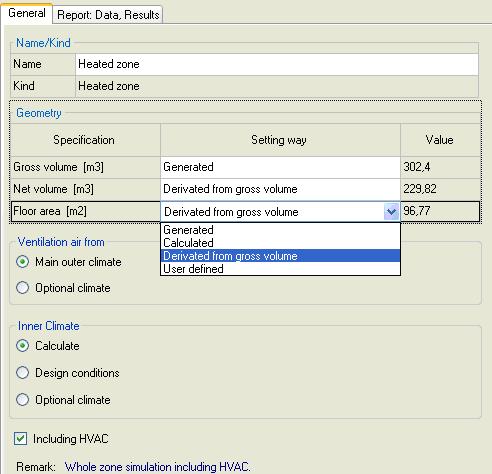This screenshot has width=492, height=474.
Task: Open the Report: Data, Results tab
Action: click(108, 15)
